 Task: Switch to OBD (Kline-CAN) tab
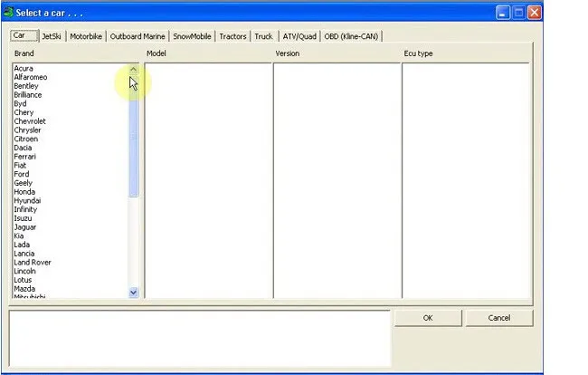point(351,36)
